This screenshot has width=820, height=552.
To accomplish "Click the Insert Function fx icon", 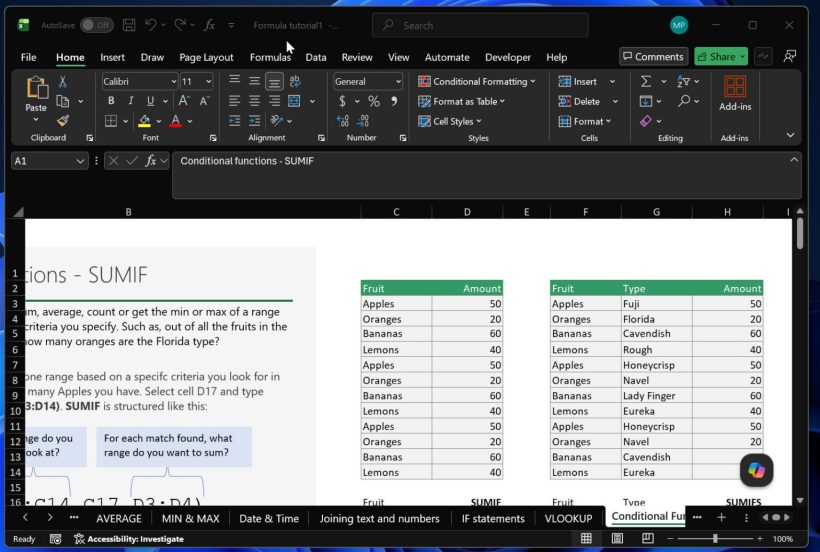I will pyautogui.click(x=151, y=160).
